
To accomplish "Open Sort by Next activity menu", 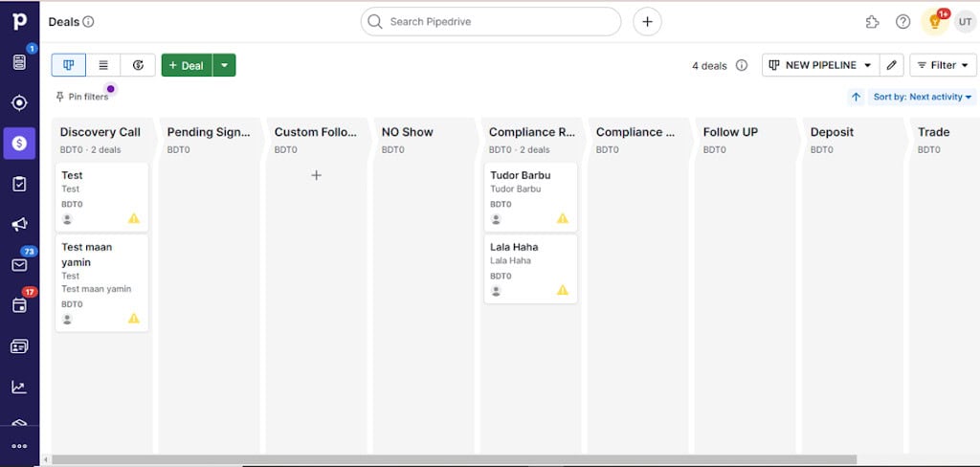I will (923, 97).
